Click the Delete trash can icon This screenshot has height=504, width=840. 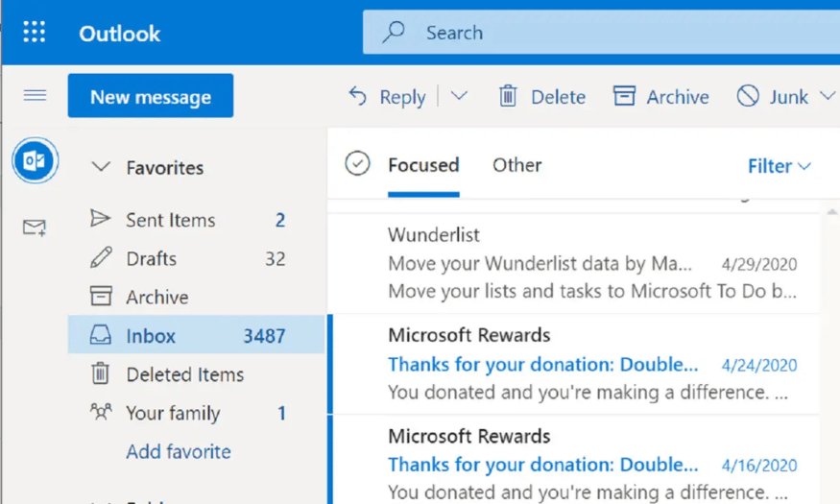[x=508, y=96]
